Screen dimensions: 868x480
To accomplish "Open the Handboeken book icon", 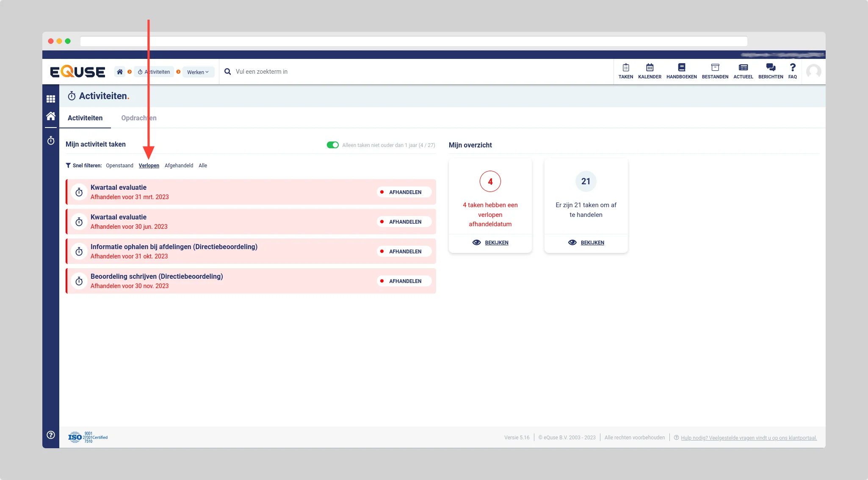I will click(x=681, y=68).
